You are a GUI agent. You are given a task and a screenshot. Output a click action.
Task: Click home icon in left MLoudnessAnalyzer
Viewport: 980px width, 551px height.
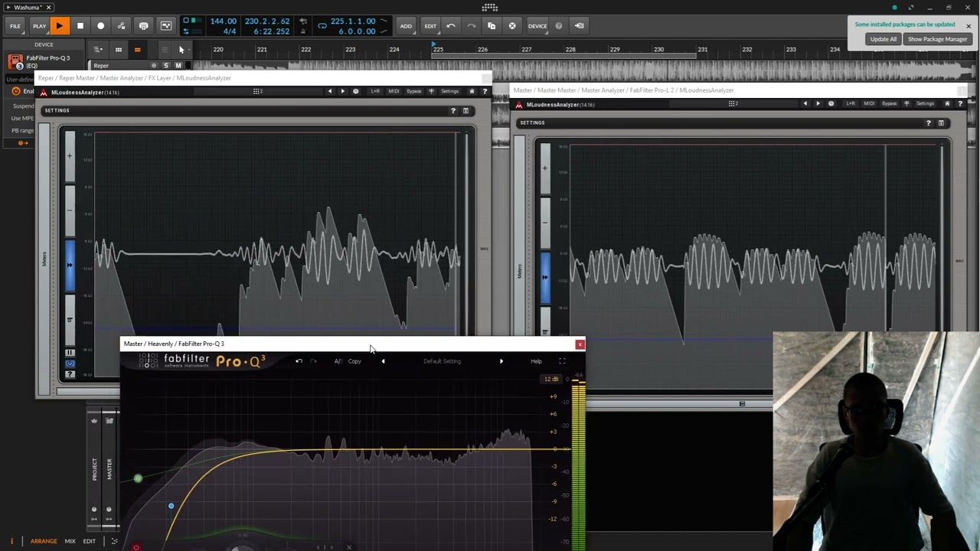point(472,91)
